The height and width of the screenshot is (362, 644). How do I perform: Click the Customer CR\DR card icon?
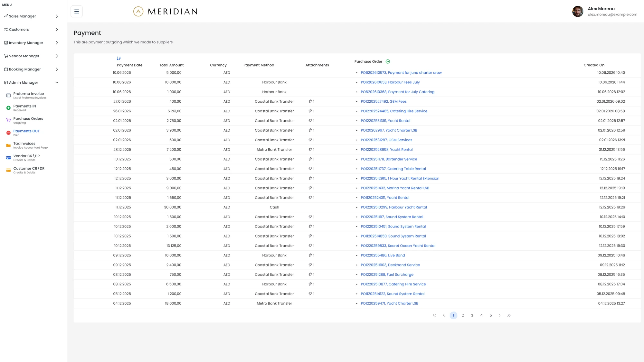pos(9,170)
